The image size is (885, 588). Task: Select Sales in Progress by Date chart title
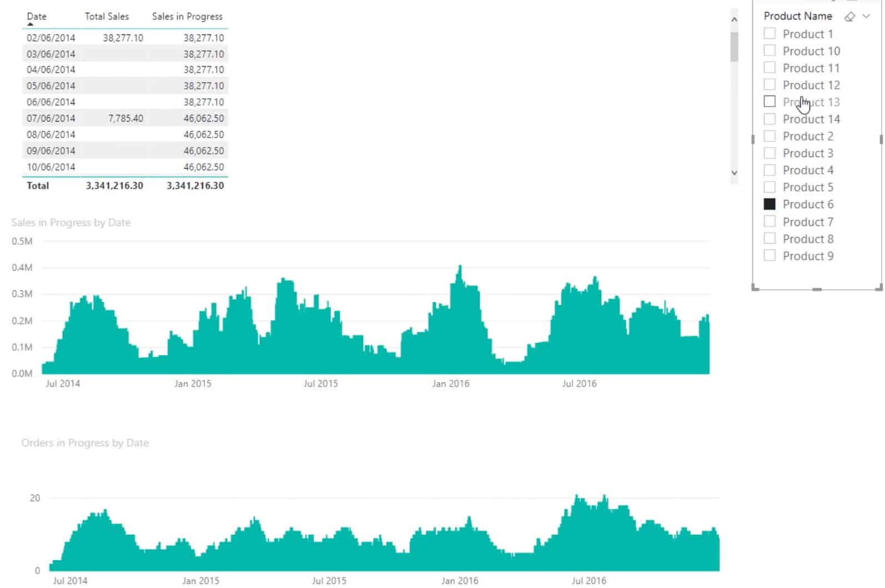71,223
